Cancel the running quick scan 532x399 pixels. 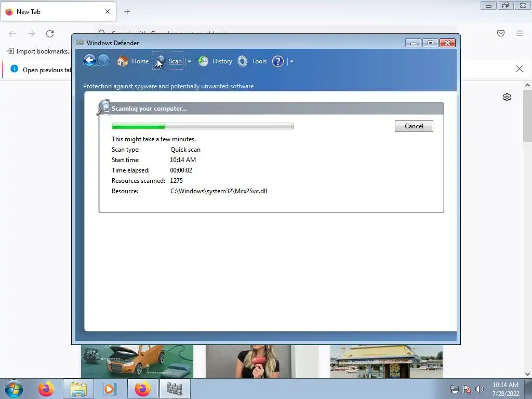tap(414, 126)
